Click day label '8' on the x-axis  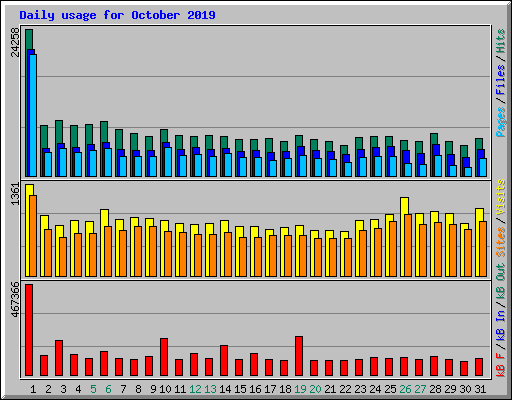click(138, 389)
